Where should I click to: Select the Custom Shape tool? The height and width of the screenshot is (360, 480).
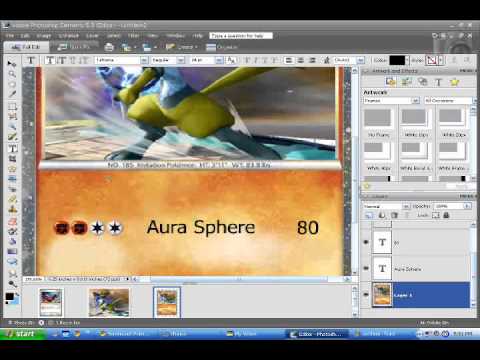pyautogui.click(x=12, y=262)
